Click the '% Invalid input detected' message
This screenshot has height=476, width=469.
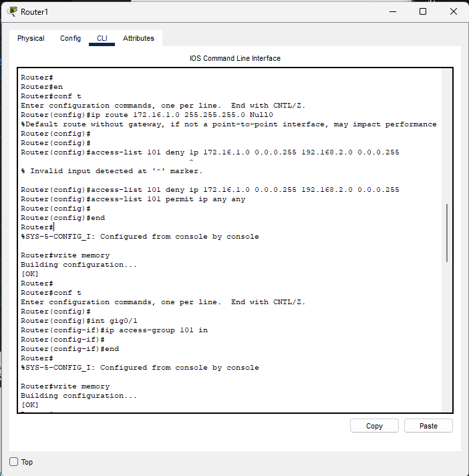(x=112, y=171)
